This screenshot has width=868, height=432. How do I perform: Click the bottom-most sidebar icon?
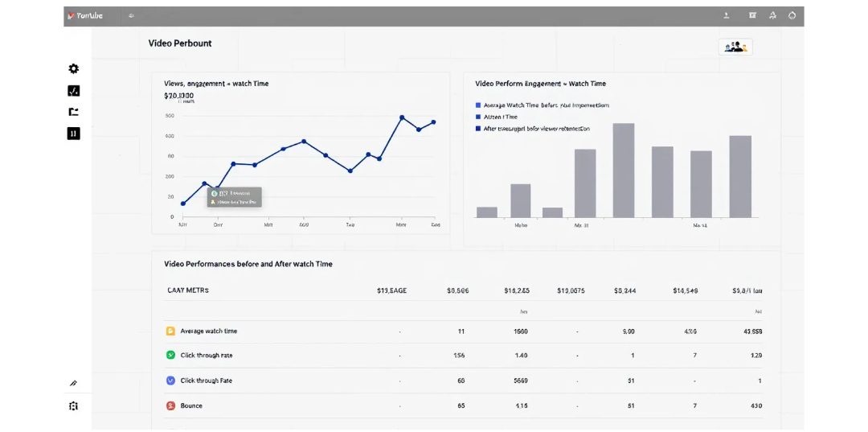(x=74, y=406)
